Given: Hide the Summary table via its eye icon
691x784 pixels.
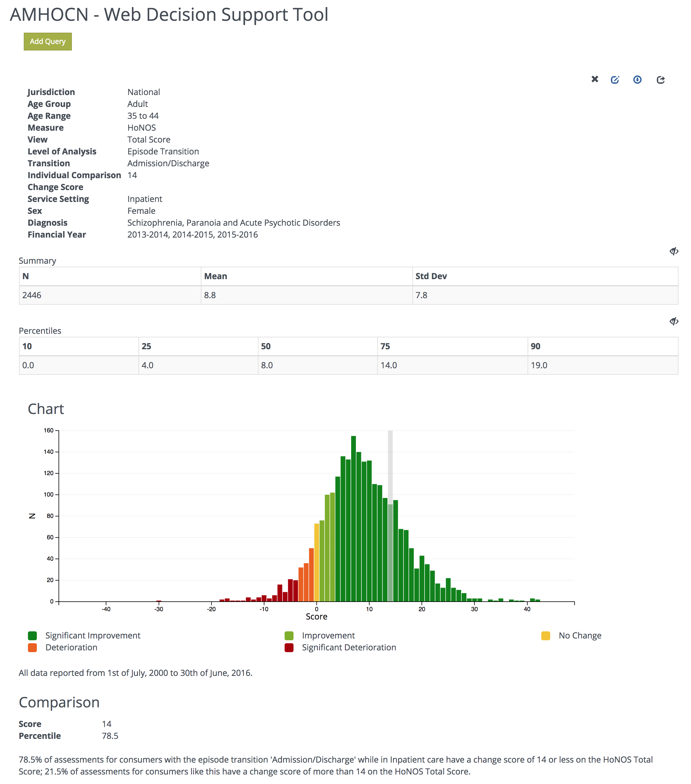Looking at the screenshot, I should tap(674, 251).
